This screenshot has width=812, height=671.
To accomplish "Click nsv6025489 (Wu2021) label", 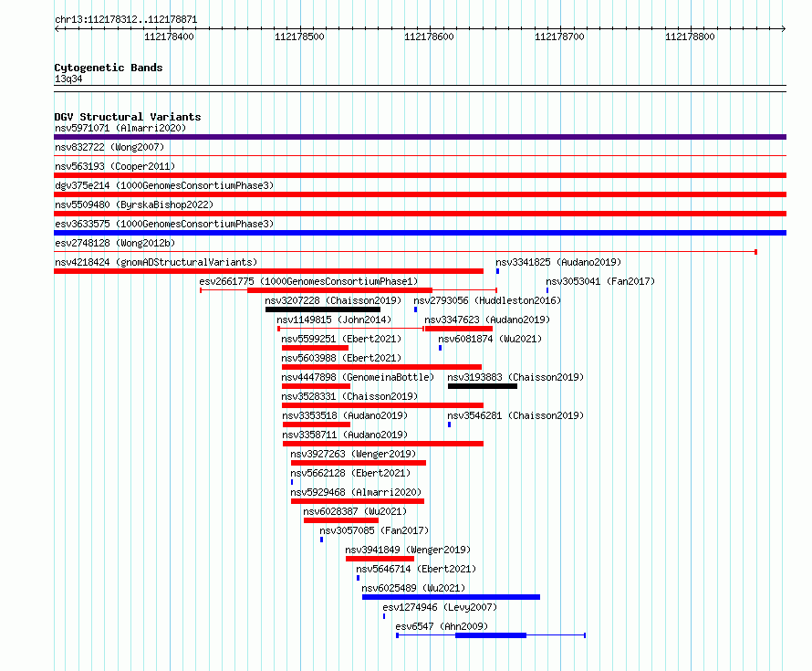I will coord(414,588).
